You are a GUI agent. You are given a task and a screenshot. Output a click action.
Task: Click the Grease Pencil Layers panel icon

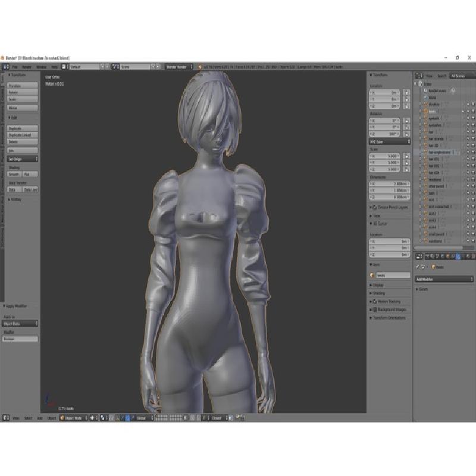(375, 207)
